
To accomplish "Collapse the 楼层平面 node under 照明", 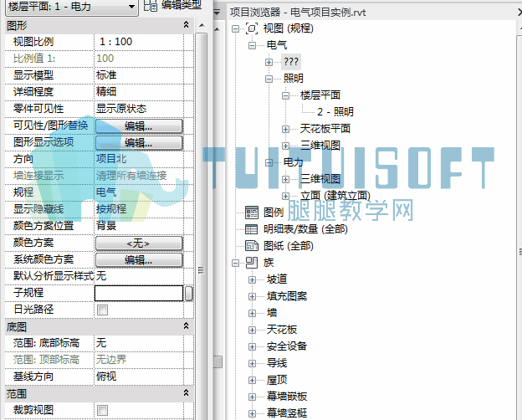I will [285, 95].
